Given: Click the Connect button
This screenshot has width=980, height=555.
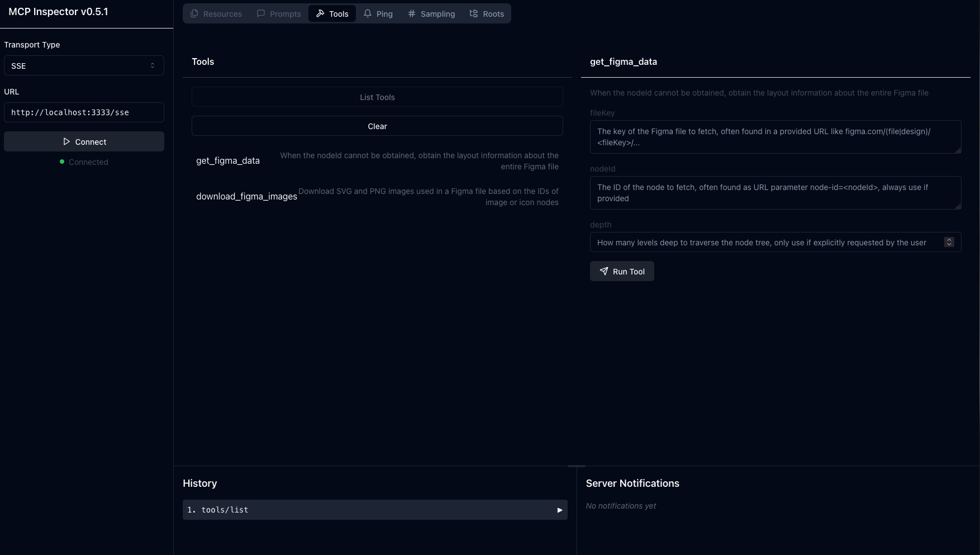Looking at the screenshot, I should tap(84, 141).
